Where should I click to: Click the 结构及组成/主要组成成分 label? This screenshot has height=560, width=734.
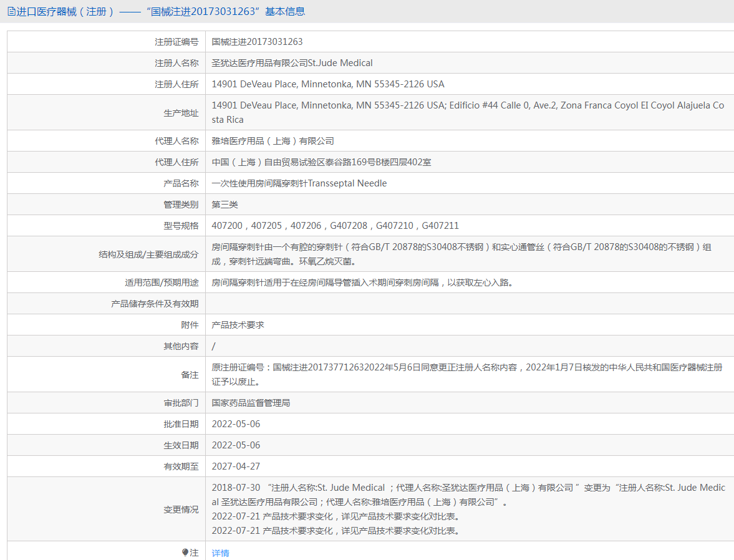[x=148, y=254]
